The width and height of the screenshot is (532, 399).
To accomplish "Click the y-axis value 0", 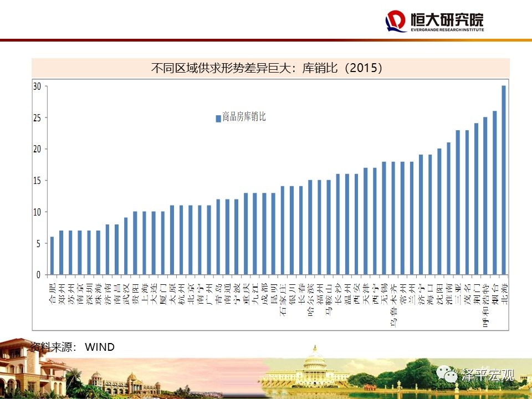I will [x=39, y=275].
